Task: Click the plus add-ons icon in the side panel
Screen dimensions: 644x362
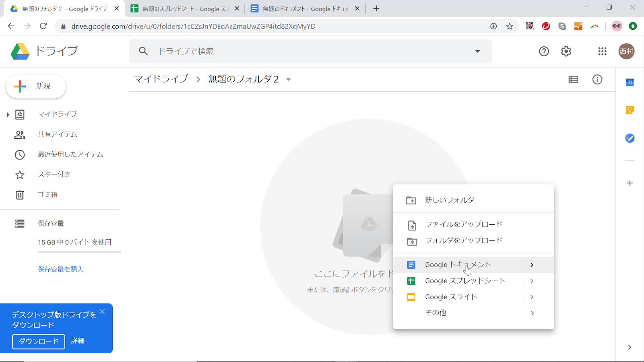Action: 630,183
